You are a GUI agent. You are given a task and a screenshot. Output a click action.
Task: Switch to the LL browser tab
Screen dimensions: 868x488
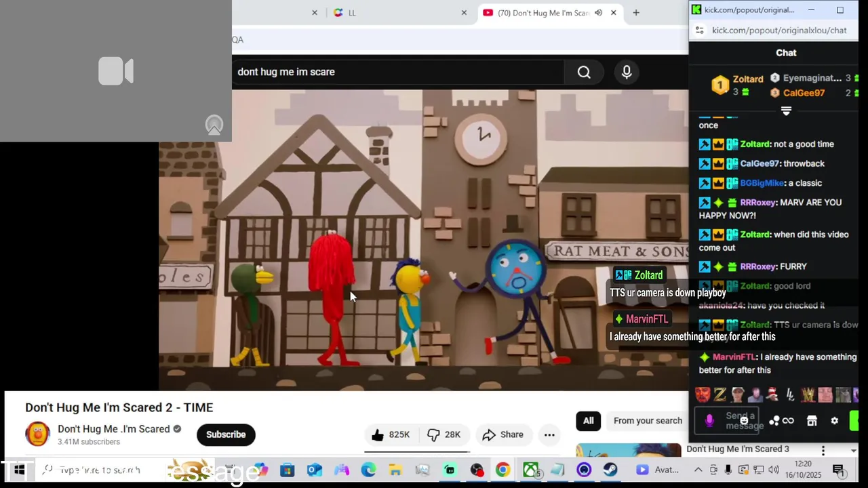pyautogui.click(x=400, y=13)
